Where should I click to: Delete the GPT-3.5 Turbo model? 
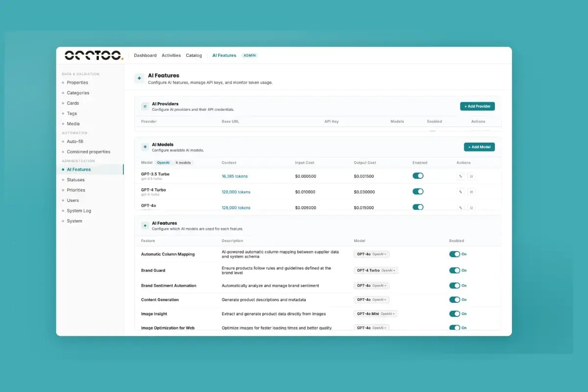471,176
